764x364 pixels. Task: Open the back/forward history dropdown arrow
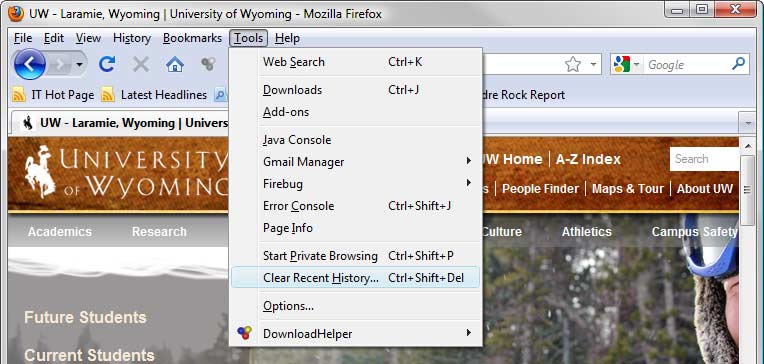coord(79,65)
